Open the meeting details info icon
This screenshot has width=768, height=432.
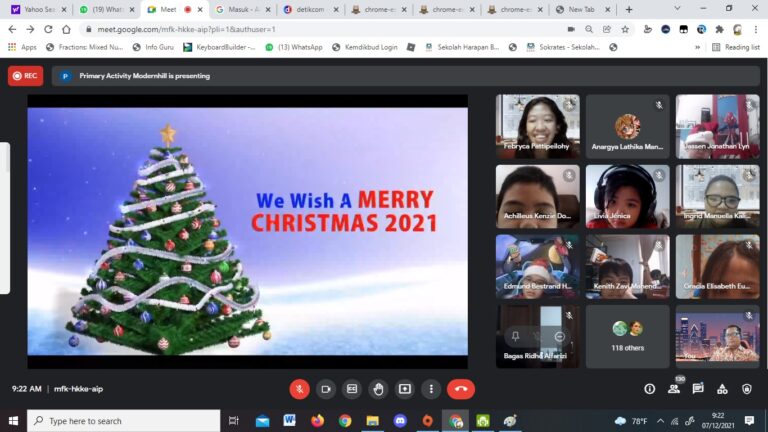click(x=650, y=389)
